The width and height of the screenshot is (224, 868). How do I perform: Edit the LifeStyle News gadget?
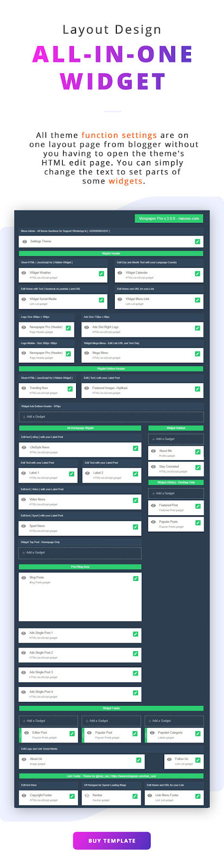pyautogui.click(x=135, y=448)
